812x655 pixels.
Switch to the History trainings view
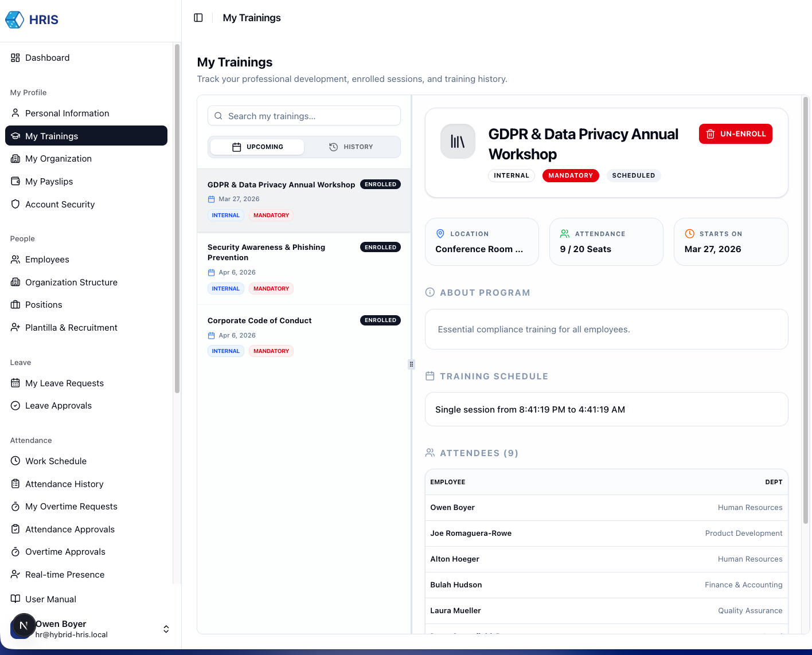(x=351, y=147)
